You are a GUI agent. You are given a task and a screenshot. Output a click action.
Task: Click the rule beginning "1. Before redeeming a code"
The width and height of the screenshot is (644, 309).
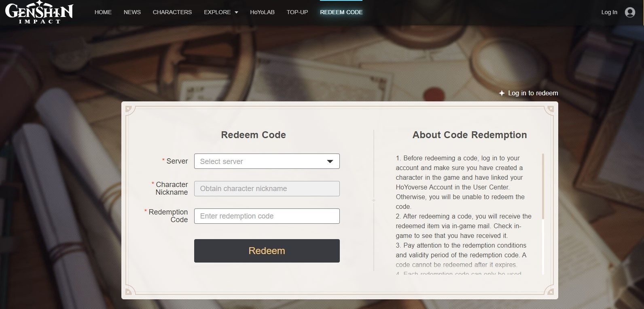tap(460, 182)
